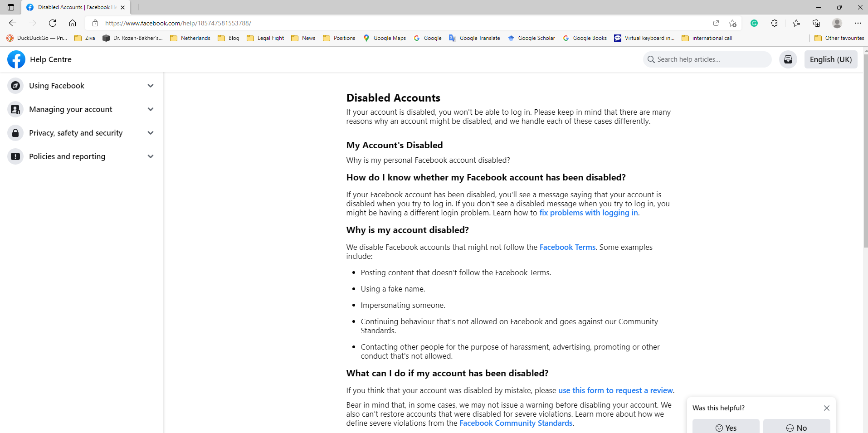Click the browser address bar URL

point(178,23)
